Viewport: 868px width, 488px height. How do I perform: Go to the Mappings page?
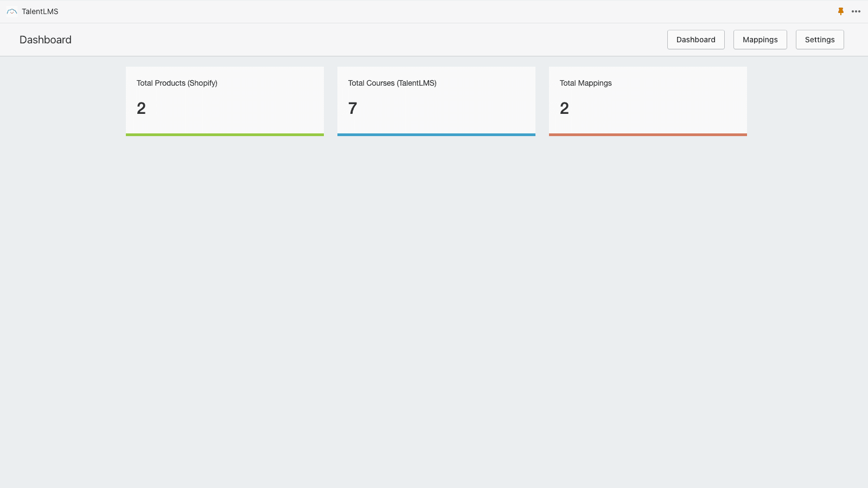click(x=759, y=40)
